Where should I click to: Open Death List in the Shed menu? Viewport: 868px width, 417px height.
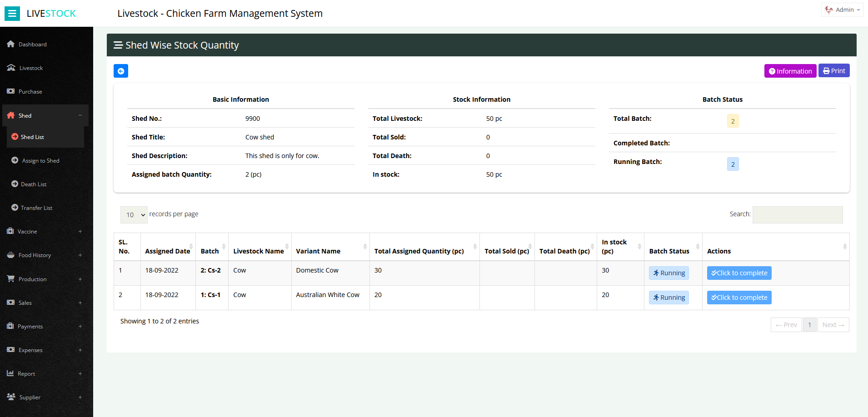coord(33,184)
